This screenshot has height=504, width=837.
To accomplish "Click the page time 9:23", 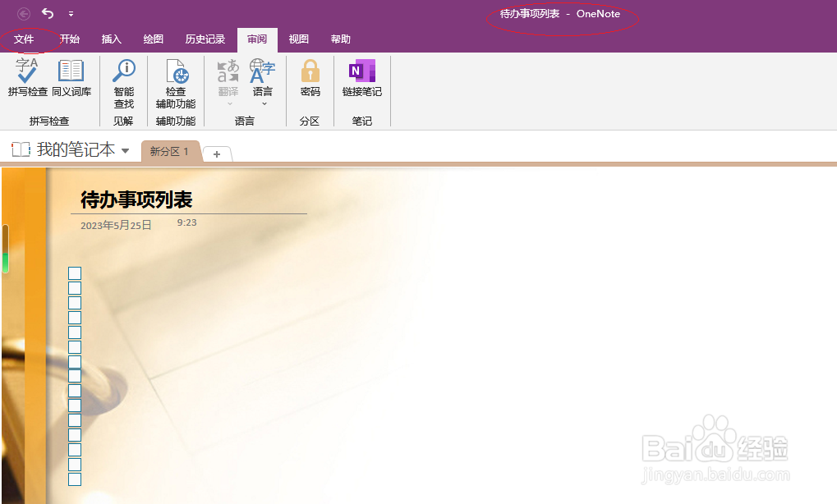I will click(x=186, y=222).
